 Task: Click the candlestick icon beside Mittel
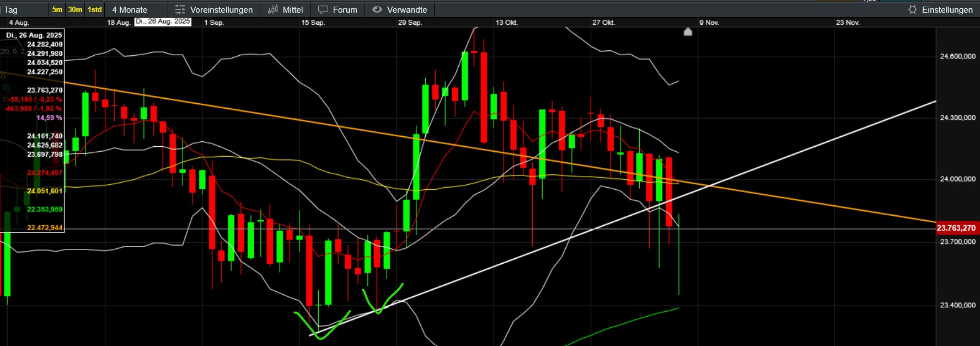tap(273, 10)
